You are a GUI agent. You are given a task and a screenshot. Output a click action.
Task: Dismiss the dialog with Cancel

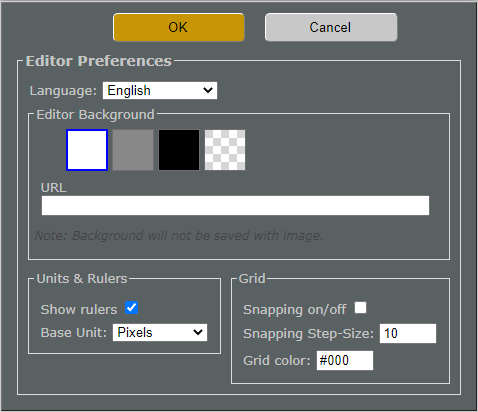point(331,27)
